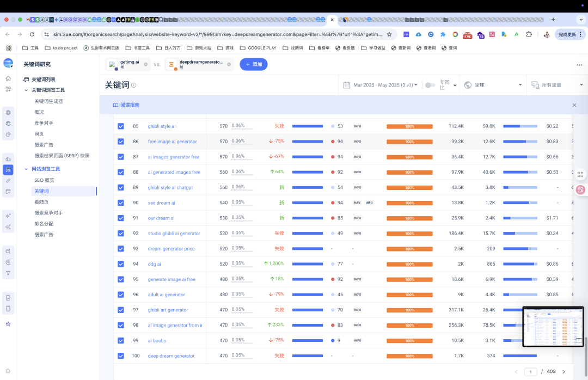
Task: Open the 排名分配 sidebar item
Action: click(44, 224)
